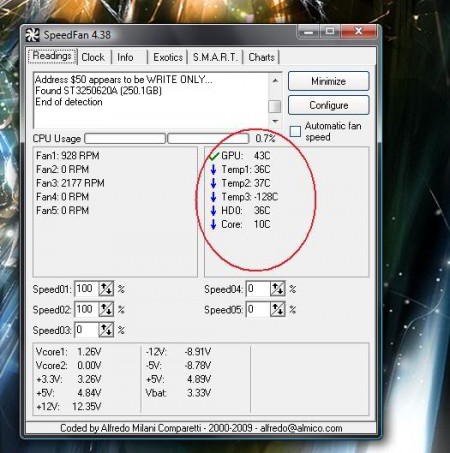Open the Info tab

click(x=125, y=57)
